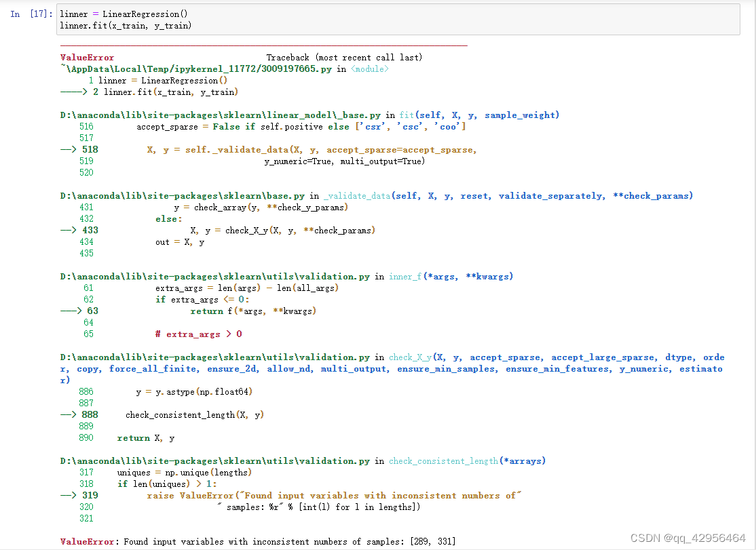Click the check_consistent_length link

coord(443,460)
